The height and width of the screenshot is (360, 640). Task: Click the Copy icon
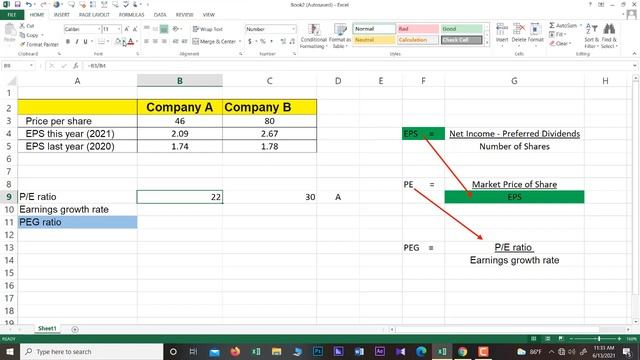(22, 35)
